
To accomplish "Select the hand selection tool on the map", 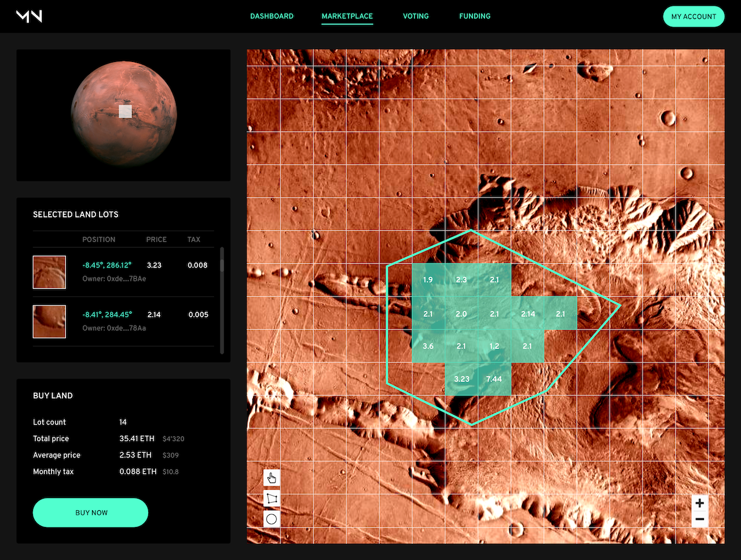I will [271, 478].
